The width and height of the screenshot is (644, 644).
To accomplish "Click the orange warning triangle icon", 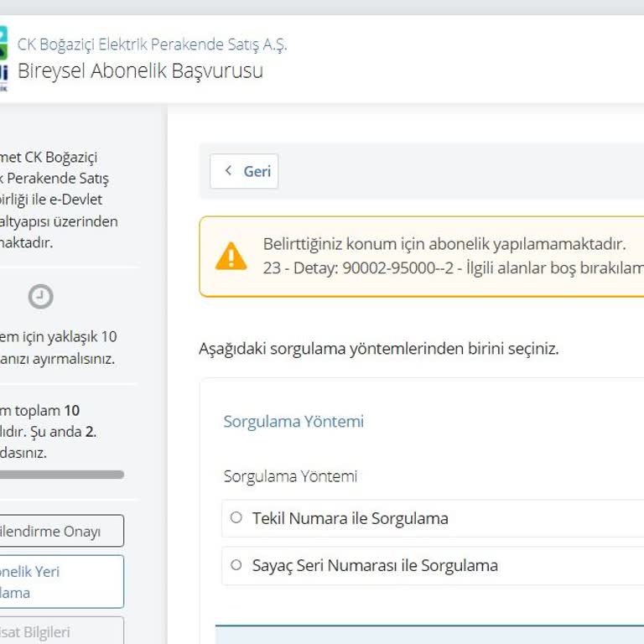I will click(x=231, y=256).
